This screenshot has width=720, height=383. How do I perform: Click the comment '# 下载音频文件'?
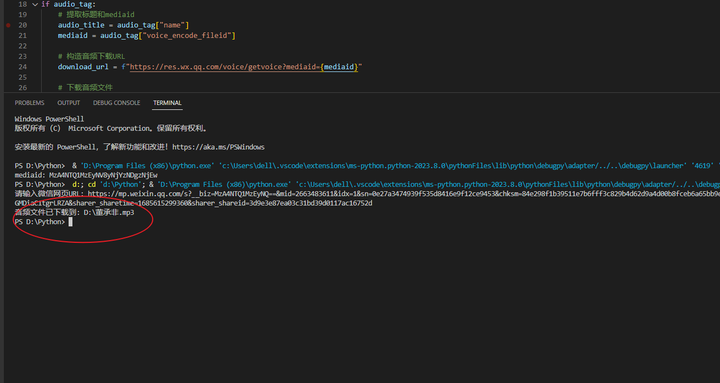[x=85, y=88]
